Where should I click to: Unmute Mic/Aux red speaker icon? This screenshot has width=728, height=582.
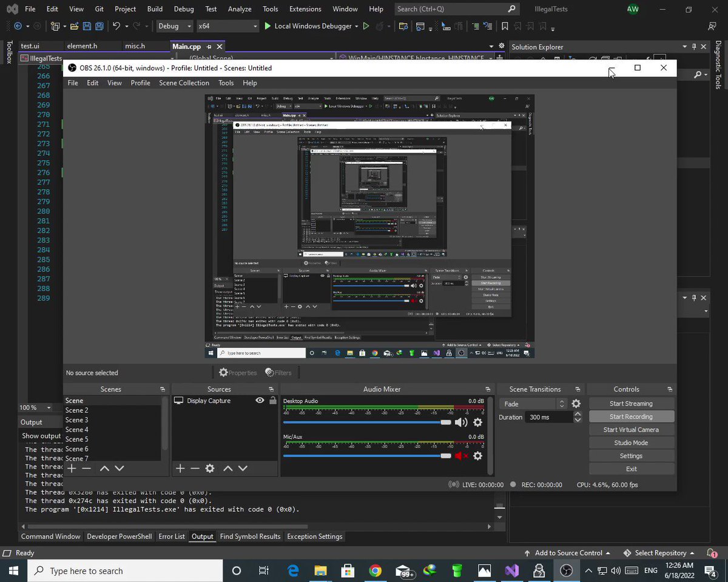[461, 455]
